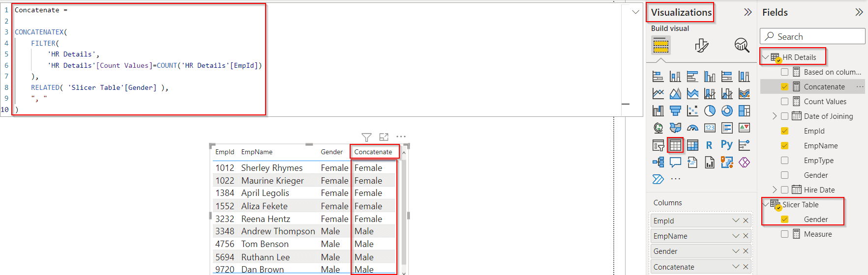Pick the Treemap visual
868x275 pixels.
coord(744,110)
